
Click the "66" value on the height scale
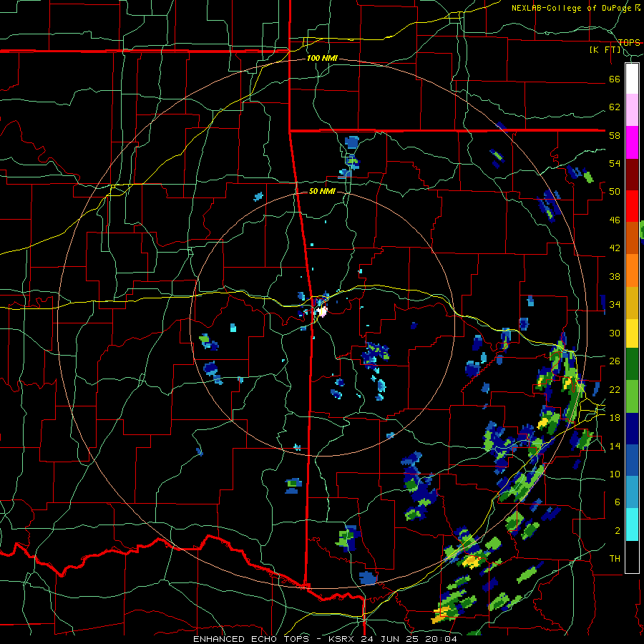point(615,79)
